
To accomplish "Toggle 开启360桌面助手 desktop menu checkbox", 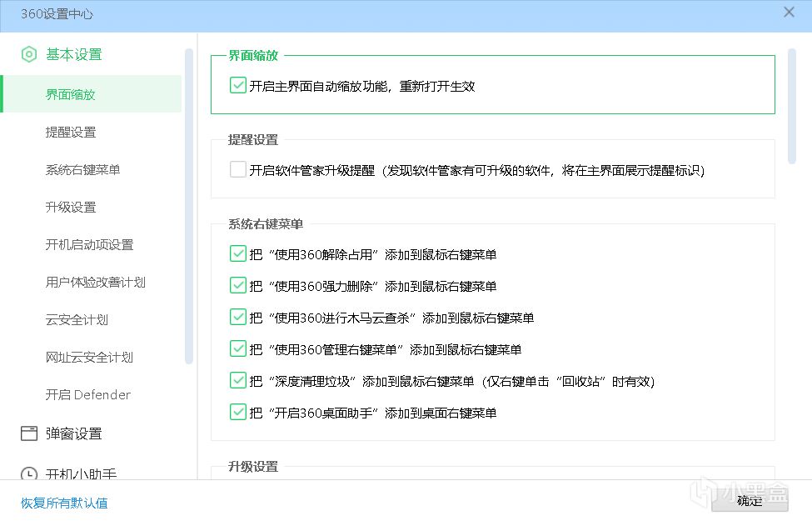I will click(237, 412).
